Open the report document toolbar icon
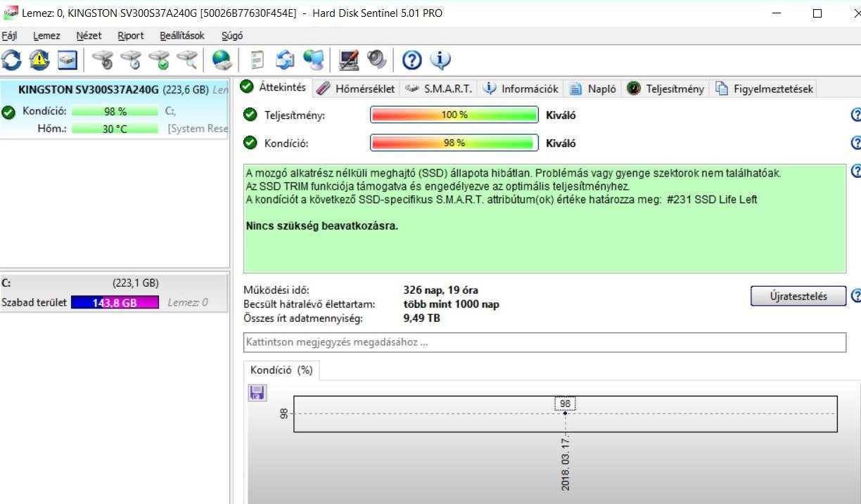 point(257,60)
